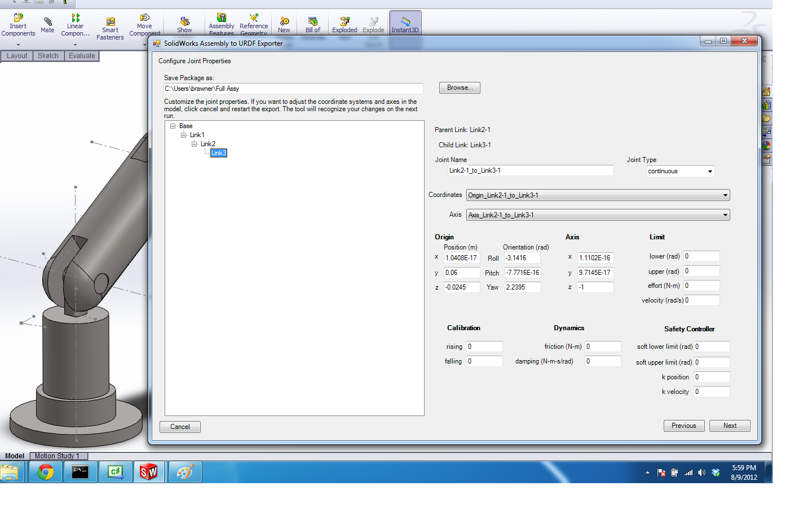Click the Smart Fasteners icon
812x508 pixels.
tap(110, 23)
